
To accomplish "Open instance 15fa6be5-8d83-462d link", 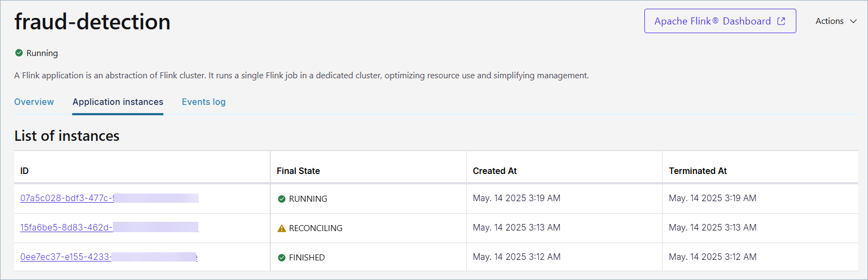I will click(x=66, y=228).
